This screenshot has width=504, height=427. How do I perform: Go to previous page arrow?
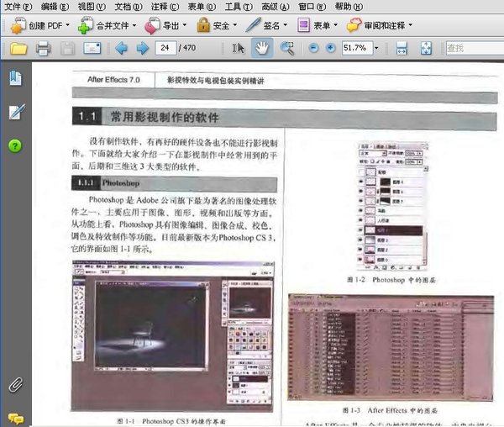click(x=121, y=48)
